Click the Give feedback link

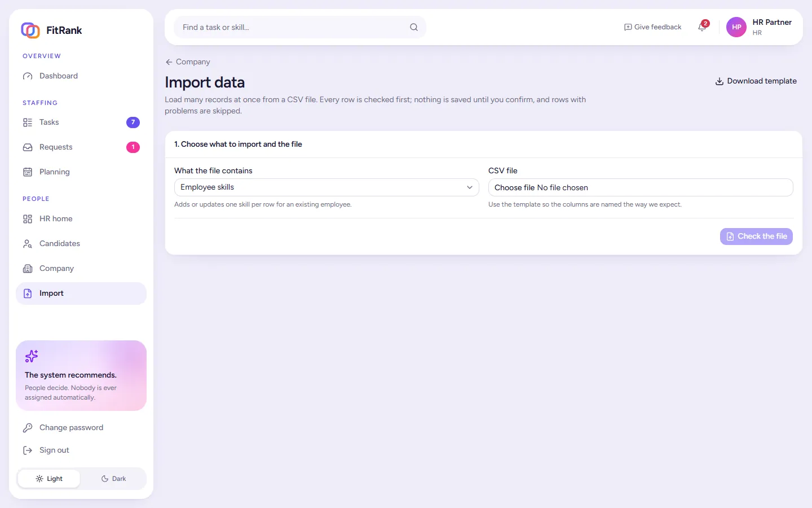pyautogui.click(x=652, y=27)
